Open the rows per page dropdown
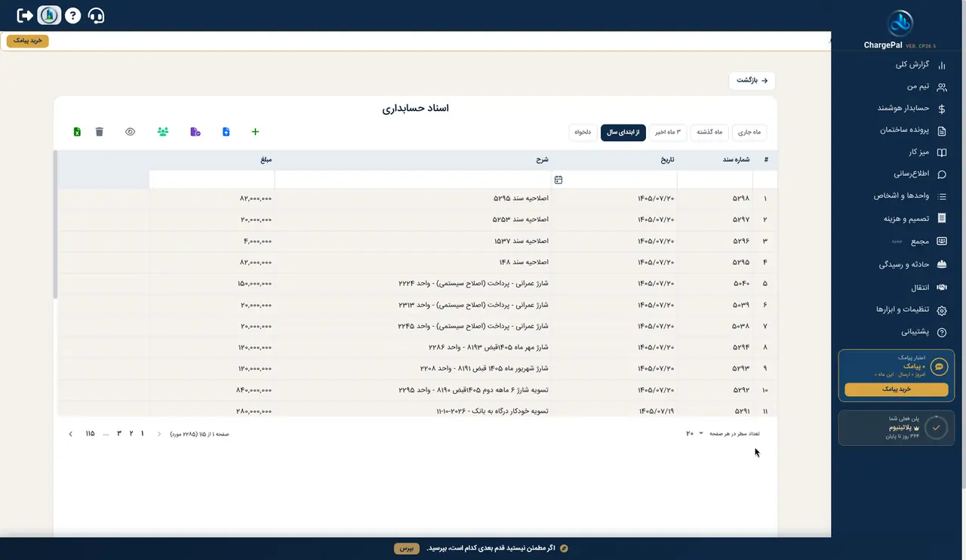 (x=695, y=434)
